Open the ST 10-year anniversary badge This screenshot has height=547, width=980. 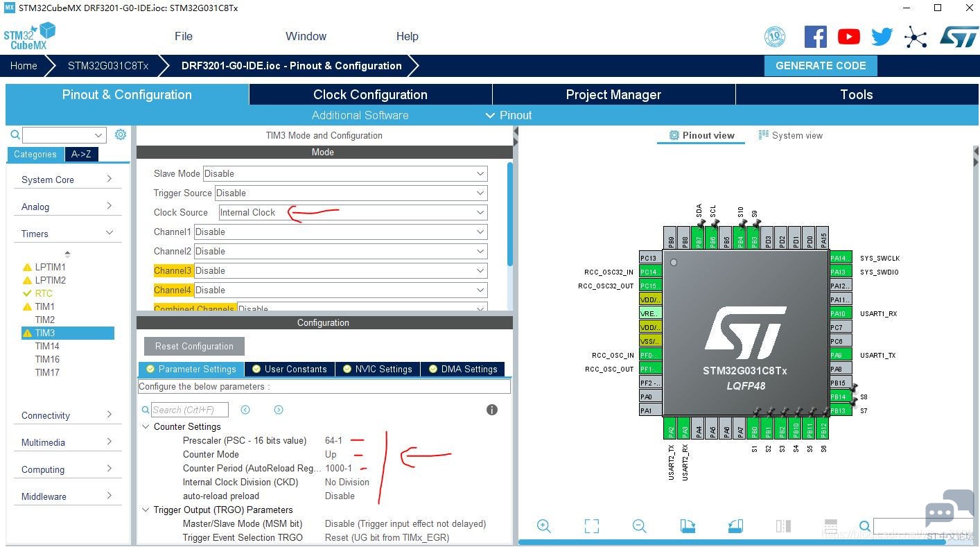click(x=774, y=37)
